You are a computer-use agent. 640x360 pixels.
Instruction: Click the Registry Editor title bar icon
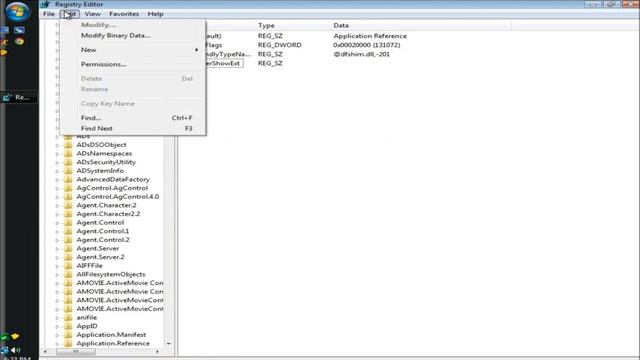[45, 4]
